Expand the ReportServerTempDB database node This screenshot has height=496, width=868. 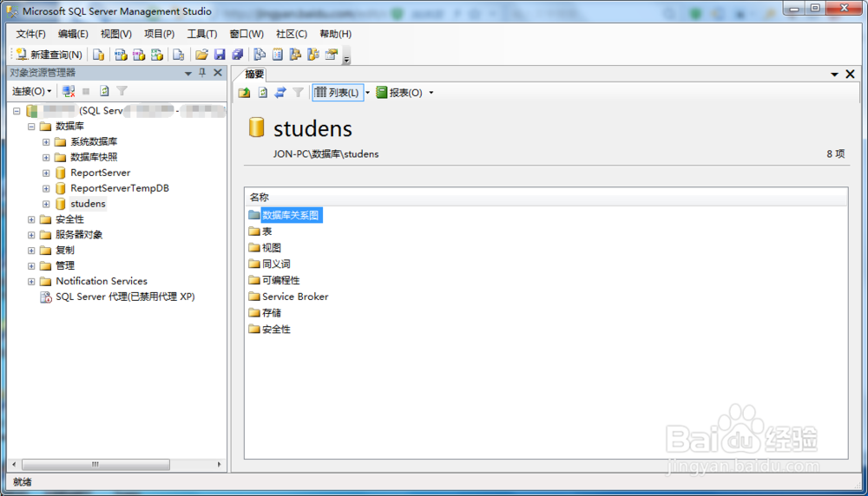point(46,188)
